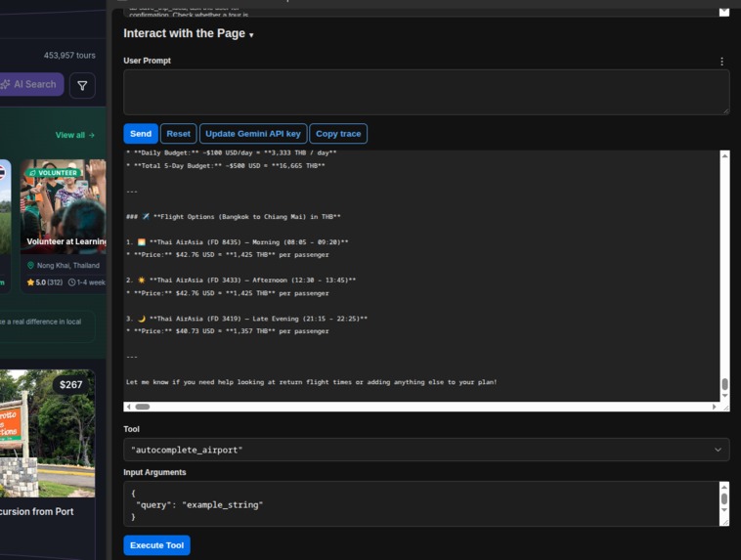Click the Flight Options heading line
Image resolution: width=741 pixels, height=560 pixels.
click(x=234, y=217)
